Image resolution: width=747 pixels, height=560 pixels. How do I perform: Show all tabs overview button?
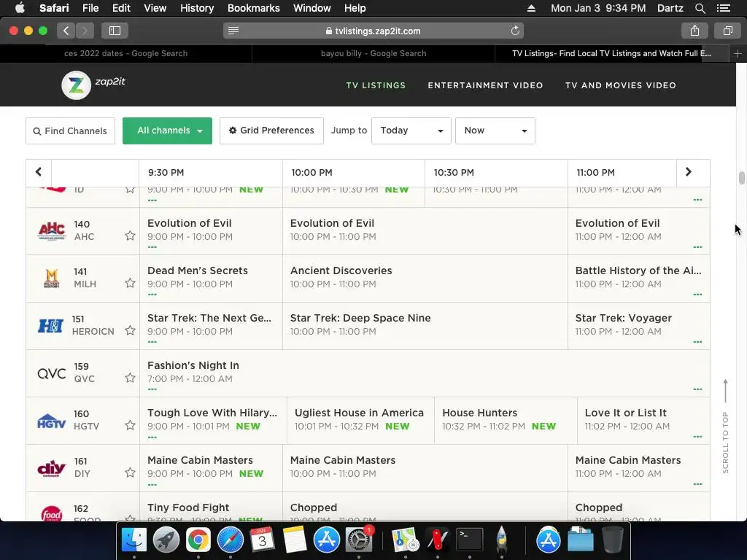727,31
